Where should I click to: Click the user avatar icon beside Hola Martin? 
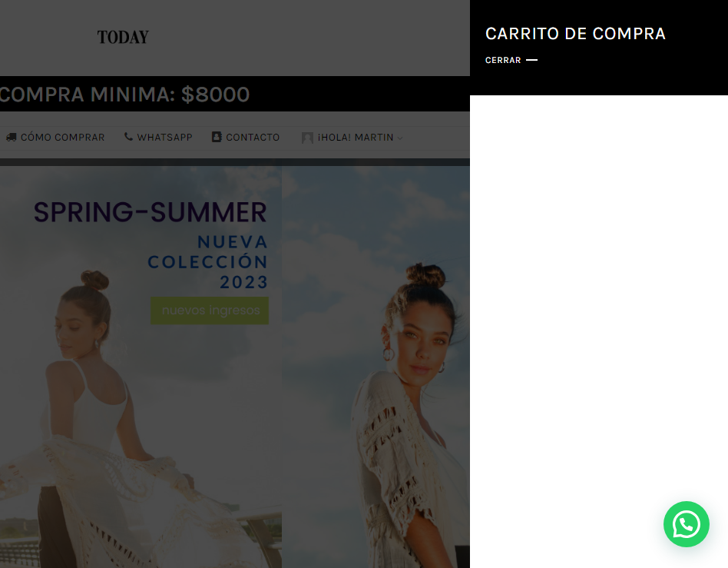pyautogui.click(x=307, y=138)
